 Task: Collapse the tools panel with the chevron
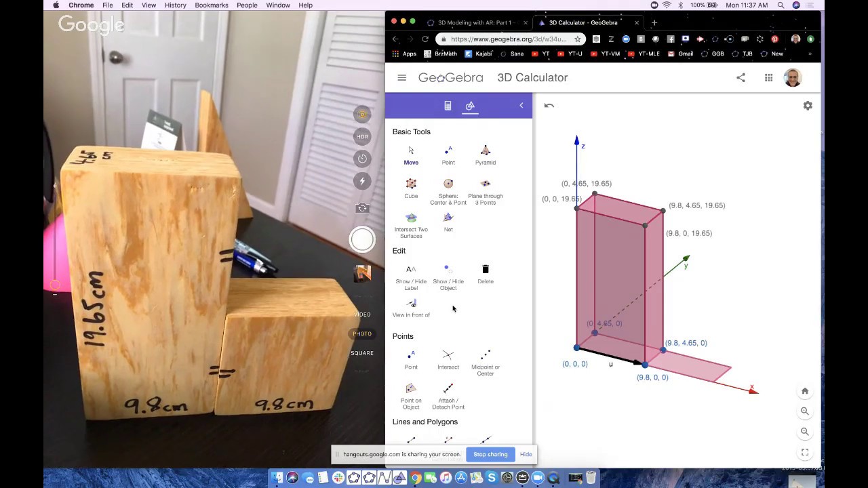coord(521,105)
